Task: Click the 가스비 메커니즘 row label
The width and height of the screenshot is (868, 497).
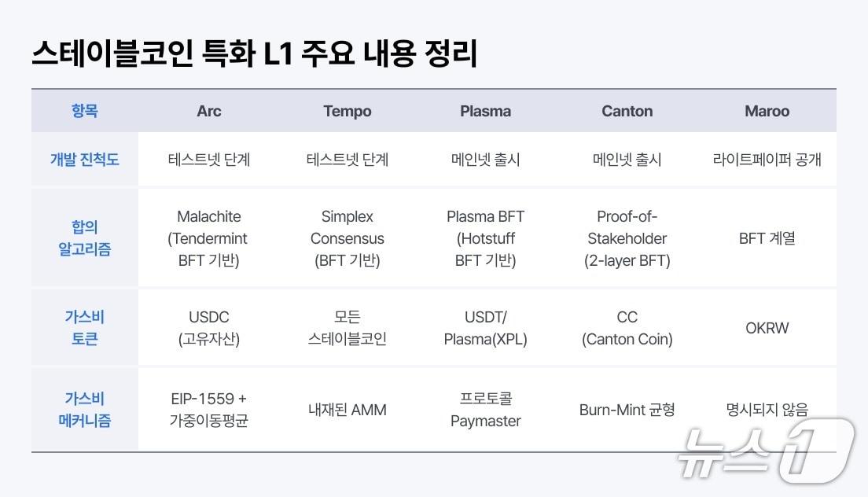Action: 85,410
